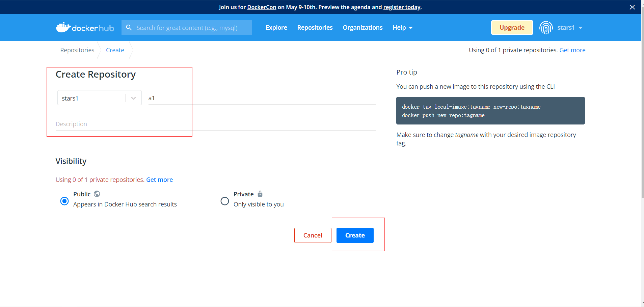Click the Pro tip heading

[x=407, y=72]
